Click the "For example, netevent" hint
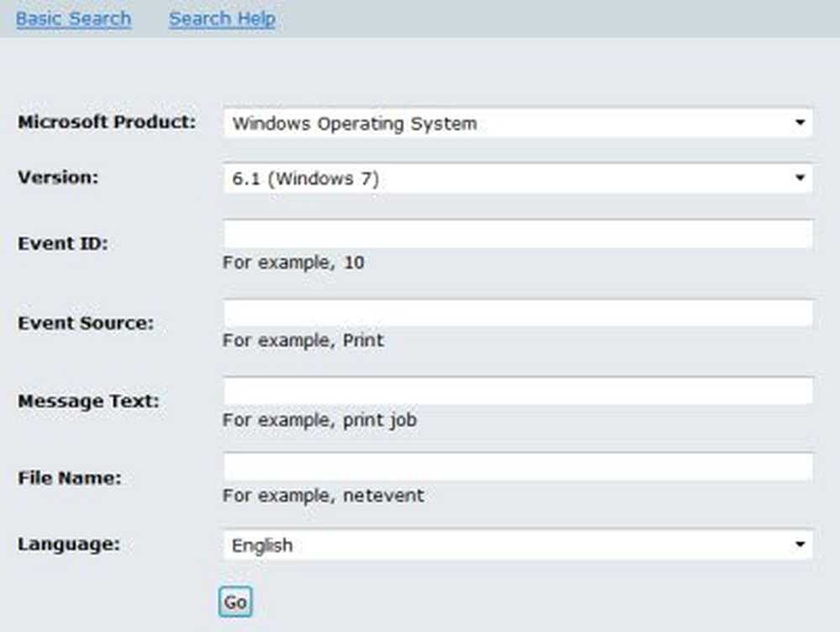Viewport: 840px width, 632px height. [x=323, y=496]
